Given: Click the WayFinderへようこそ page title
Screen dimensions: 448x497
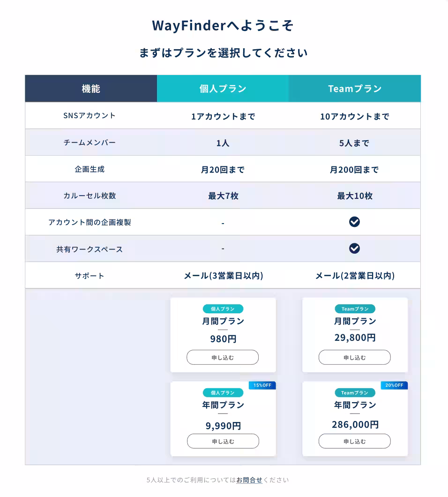Looking at the screenshot, I should (x=224, y=26).
